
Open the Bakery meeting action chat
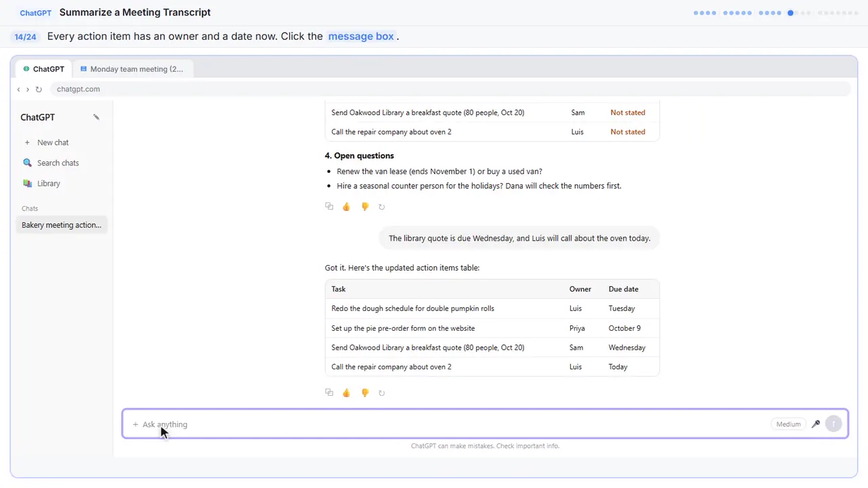pos(62,225)
